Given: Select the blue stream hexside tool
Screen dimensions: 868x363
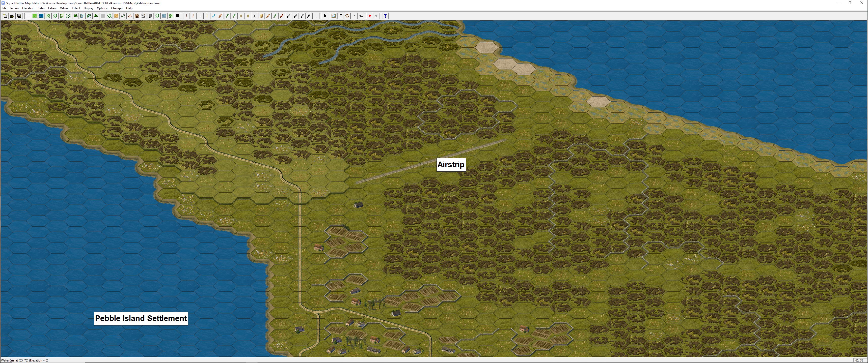Looking at the screenshot, I should click(214, 16).
